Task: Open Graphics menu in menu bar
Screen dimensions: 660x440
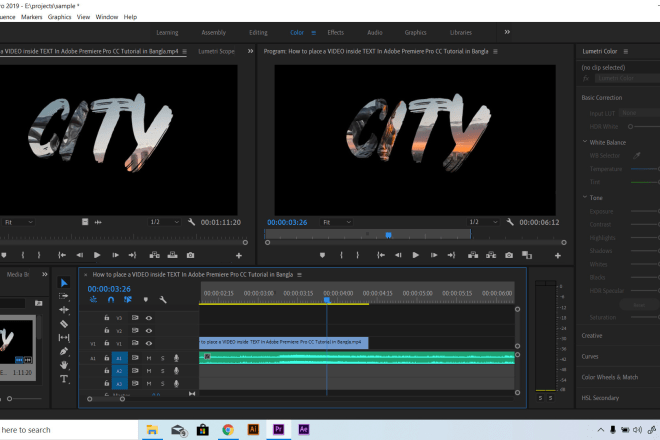Action: pyautogui.click(x=59, y=17)
